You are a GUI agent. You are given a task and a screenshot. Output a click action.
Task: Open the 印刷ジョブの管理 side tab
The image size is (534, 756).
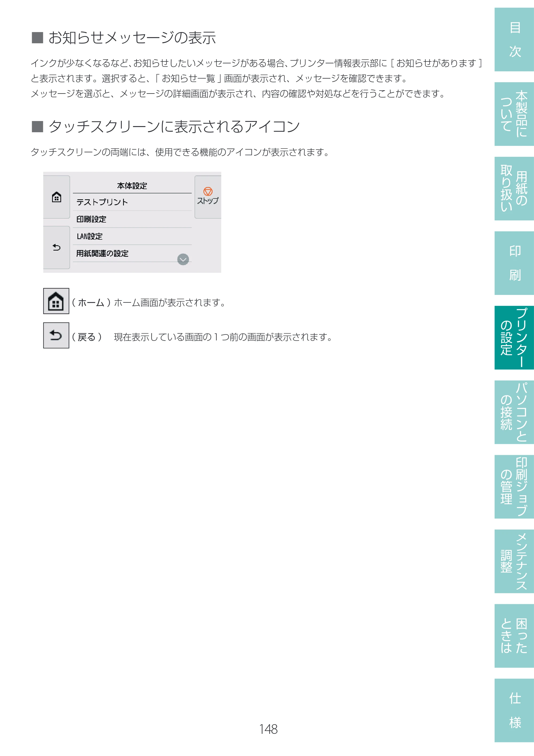click(514, 487)
